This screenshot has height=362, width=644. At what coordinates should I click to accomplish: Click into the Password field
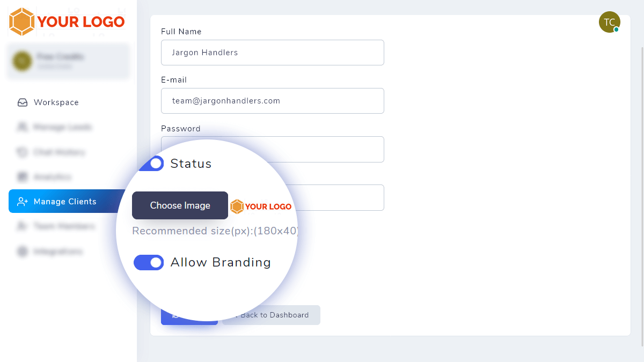tap(333, 149)
